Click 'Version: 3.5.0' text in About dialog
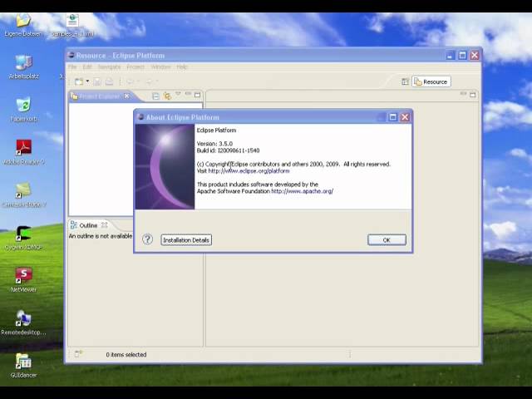 coord(214,144)
